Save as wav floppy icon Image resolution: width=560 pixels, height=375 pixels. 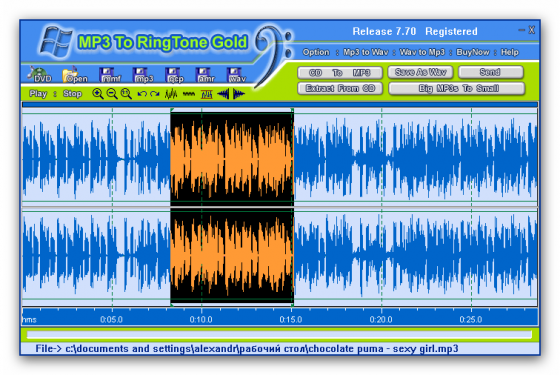pos(236,75)
